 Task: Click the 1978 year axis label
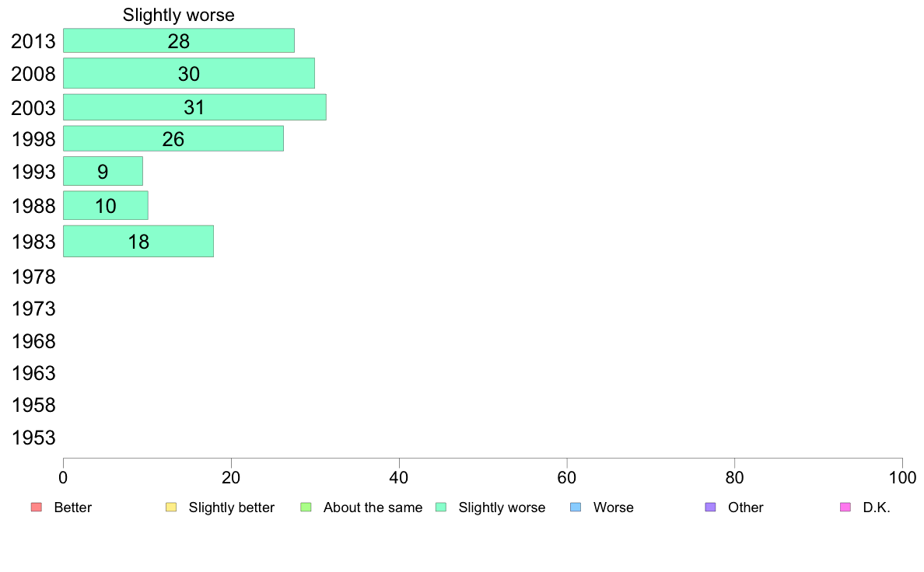click(x=33, y=277)
